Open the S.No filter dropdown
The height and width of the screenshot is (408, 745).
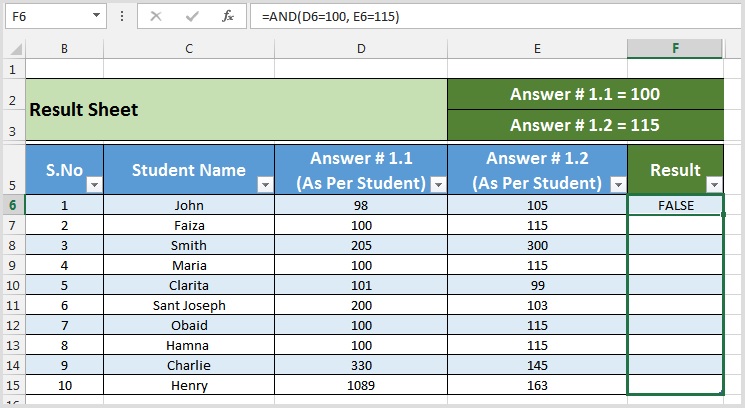pos(94,184)
